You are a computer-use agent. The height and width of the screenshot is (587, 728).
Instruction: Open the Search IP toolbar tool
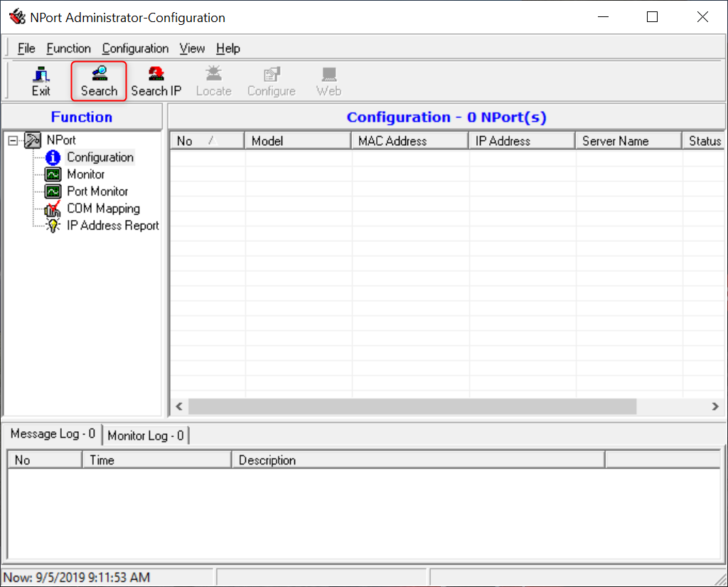coord(156,81)
